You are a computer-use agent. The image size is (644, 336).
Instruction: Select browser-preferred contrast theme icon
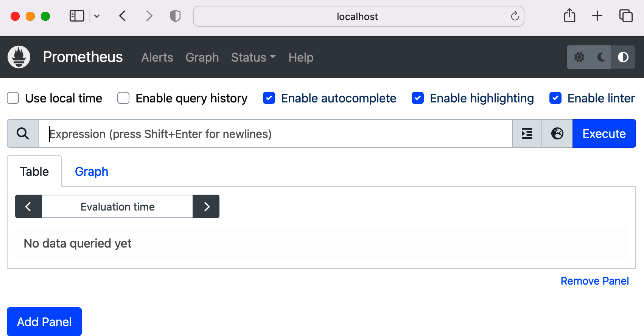[x=623, y=57]
